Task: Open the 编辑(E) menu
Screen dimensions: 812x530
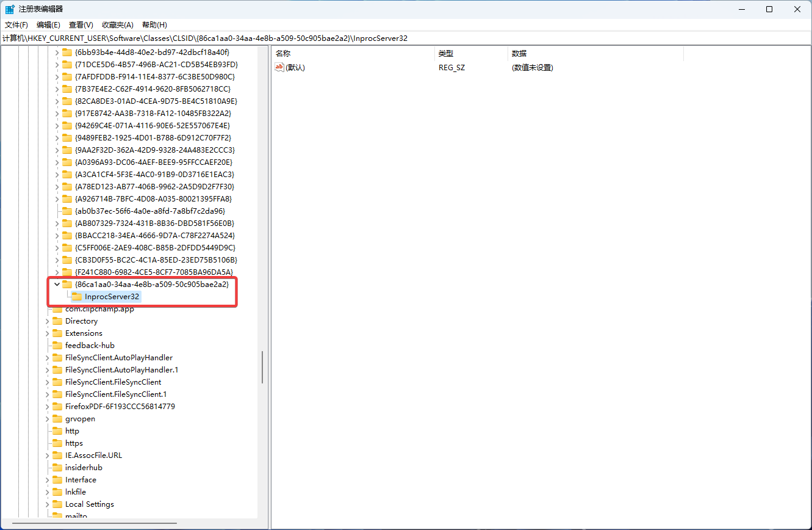Action: [x=48, y=25]
